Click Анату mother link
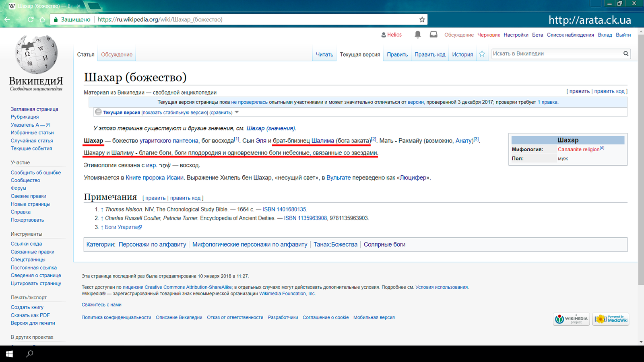 coord(464,141)
